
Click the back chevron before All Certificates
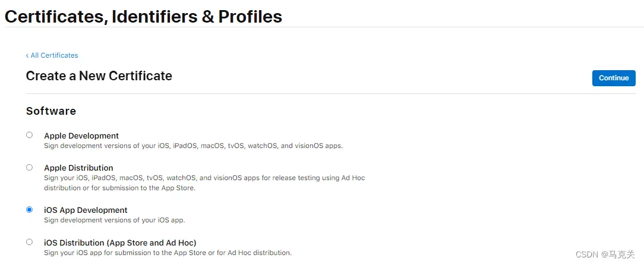click(27, 55)
